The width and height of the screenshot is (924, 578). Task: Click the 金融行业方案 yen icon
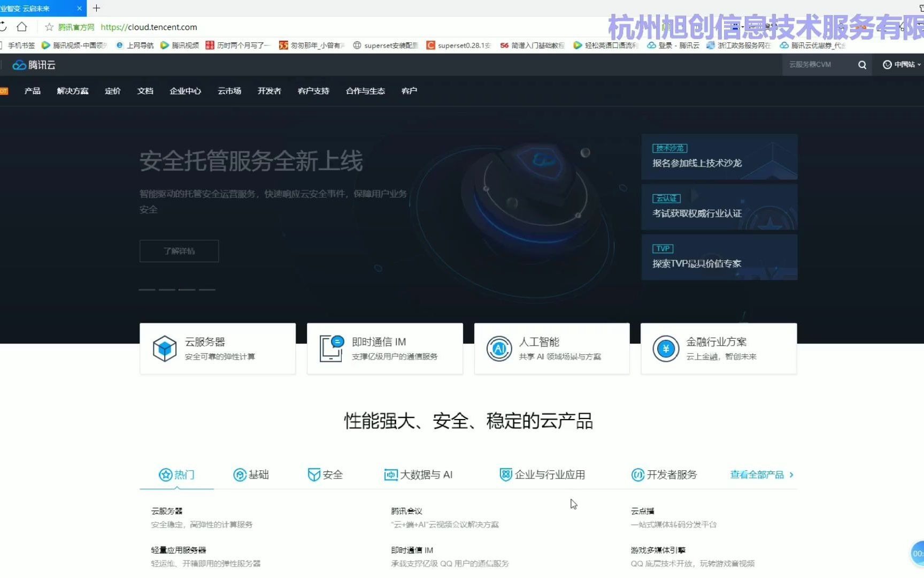coord(666,349)
